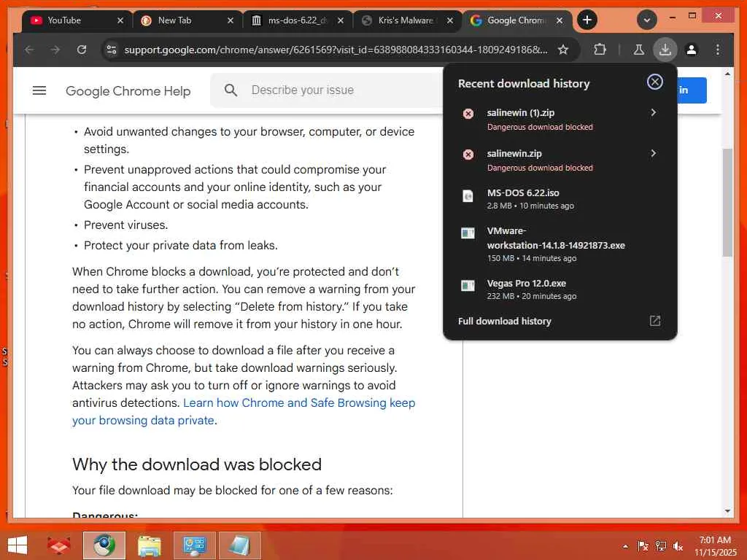
Task: Click the network tray icon
Action: (660, 546)
